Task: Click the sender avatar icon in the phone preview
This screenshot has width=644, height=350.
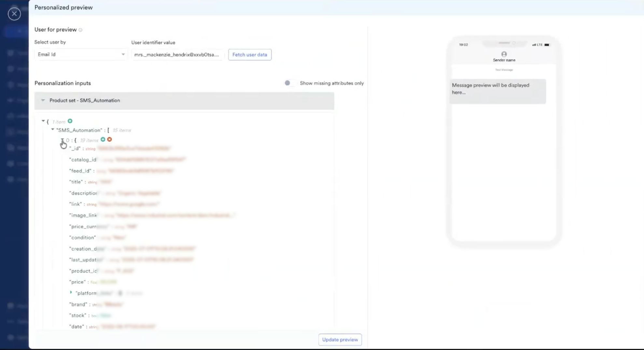Action: 504,54
